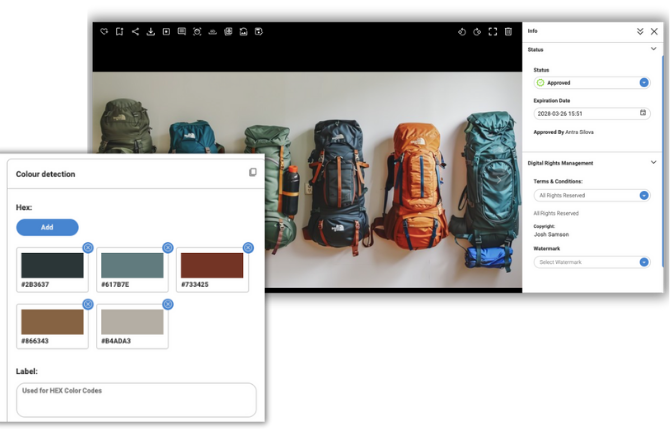670x432 pixels.
Task: Click the share icon in toolbar
Action: tap(135, 32)
